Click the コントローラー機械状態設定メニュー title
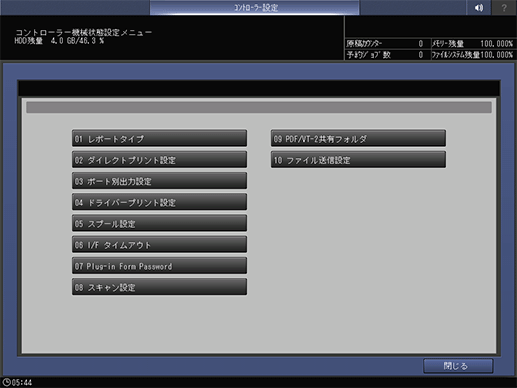Screen dimensions: 517x388 coord(84,33)
